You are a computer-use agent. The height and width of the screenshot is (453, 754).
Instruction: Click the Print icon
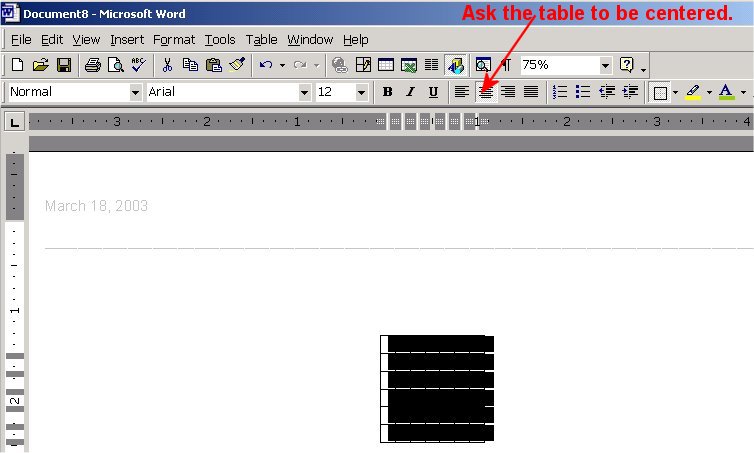coord(93,65)
